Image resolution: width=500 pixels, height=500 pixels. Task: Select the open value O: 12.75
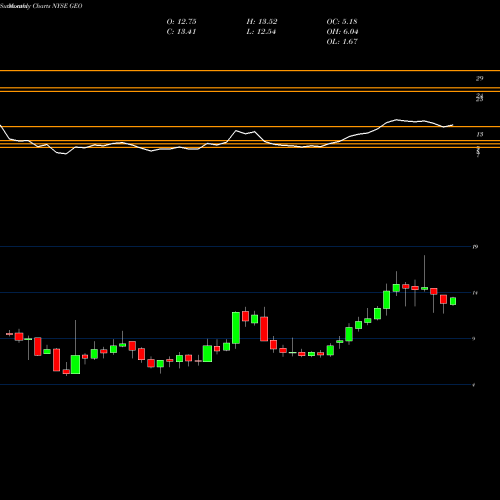click(x=181, y=22)
